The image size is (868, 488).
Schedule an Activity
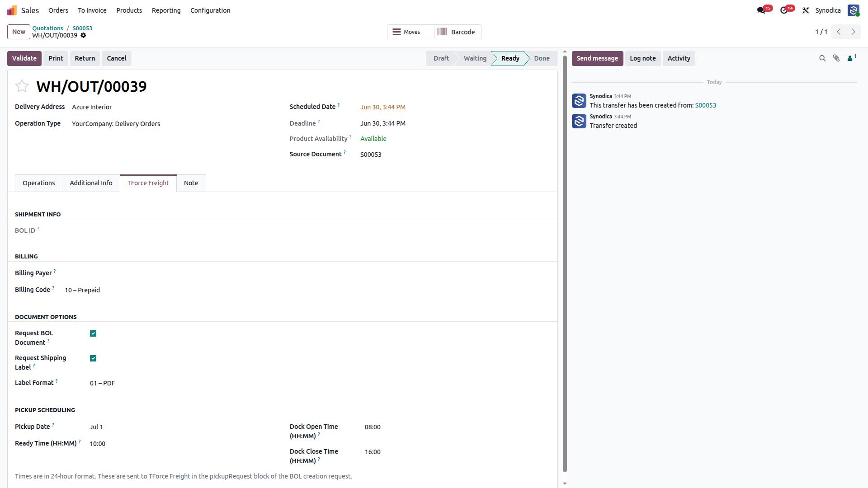coord(679,58)
